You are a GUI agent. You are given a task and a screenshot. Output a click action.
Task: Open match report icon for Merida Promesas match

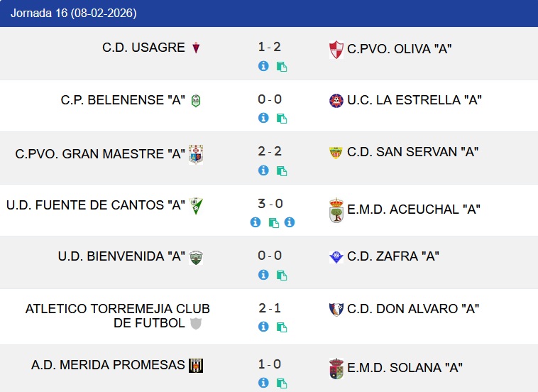[282, 383]
